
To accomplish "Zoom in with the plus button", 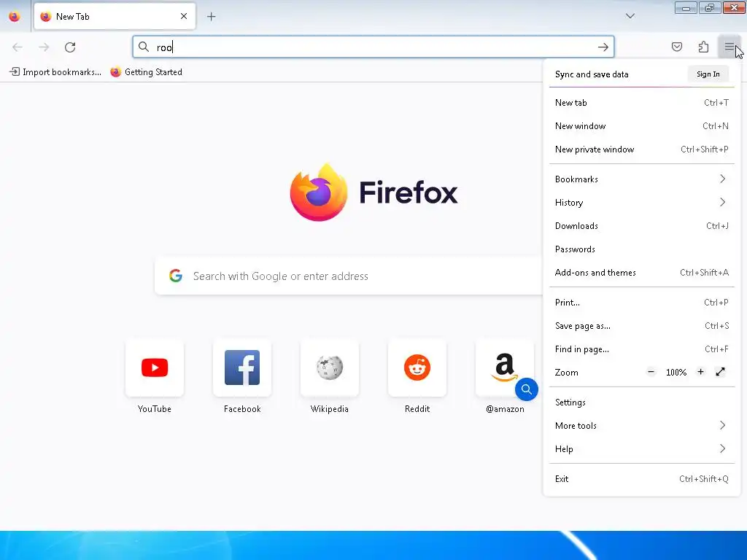I will (700, 372).
